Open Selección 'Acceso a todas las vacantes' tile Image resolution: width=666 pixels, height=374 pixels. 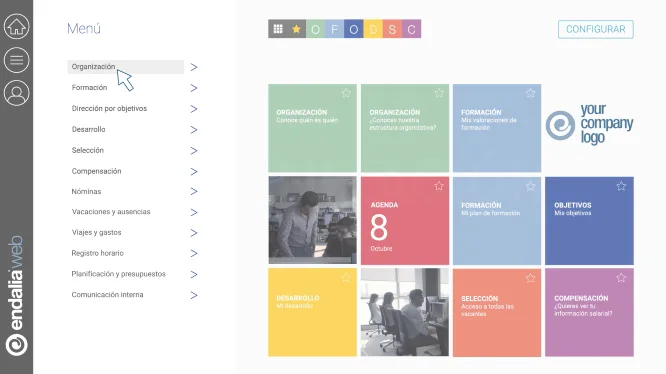[497, 312]
